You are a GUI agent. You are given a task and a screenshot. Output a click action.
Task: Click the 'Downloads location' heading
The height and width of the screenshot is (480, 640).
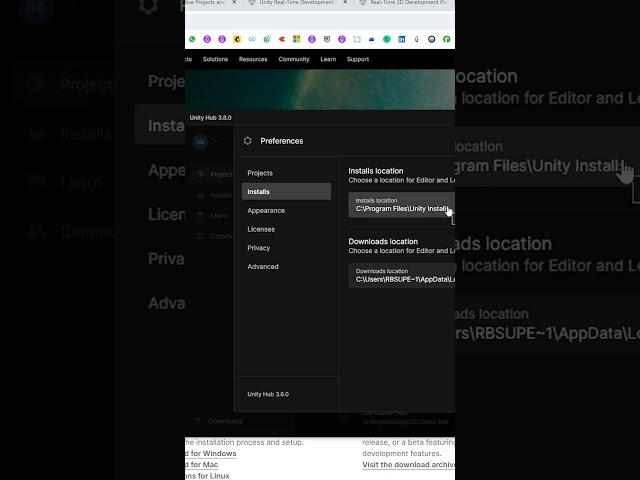(x=383, y=242)
